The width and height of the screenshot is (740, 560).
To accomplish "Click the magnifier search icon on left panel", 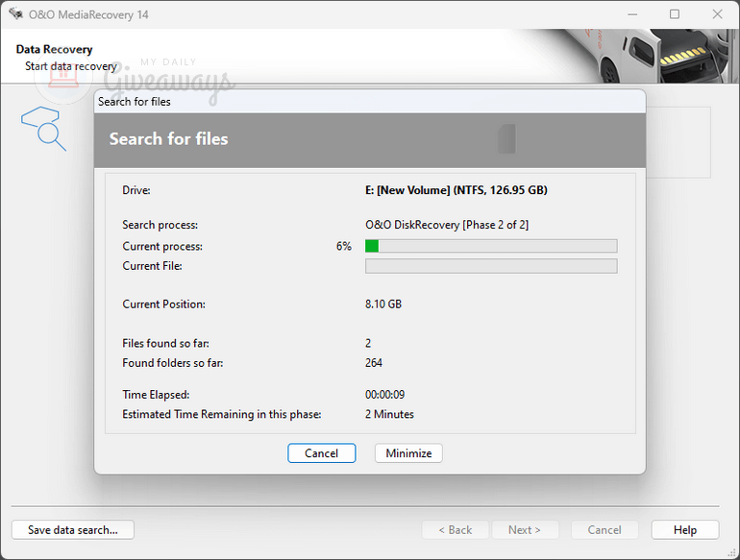I will 45,129.
